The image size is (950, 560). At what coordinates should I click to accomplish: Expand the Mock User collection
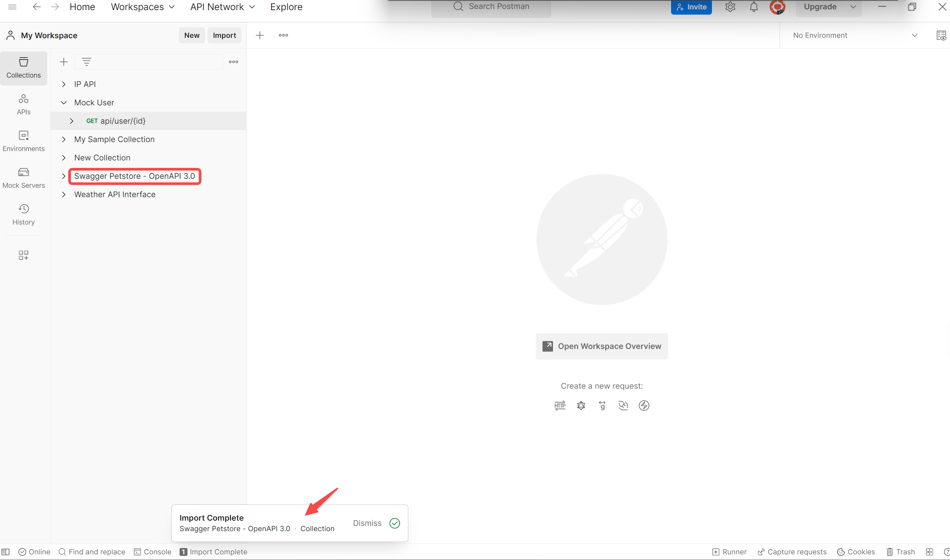pos(63,102)
